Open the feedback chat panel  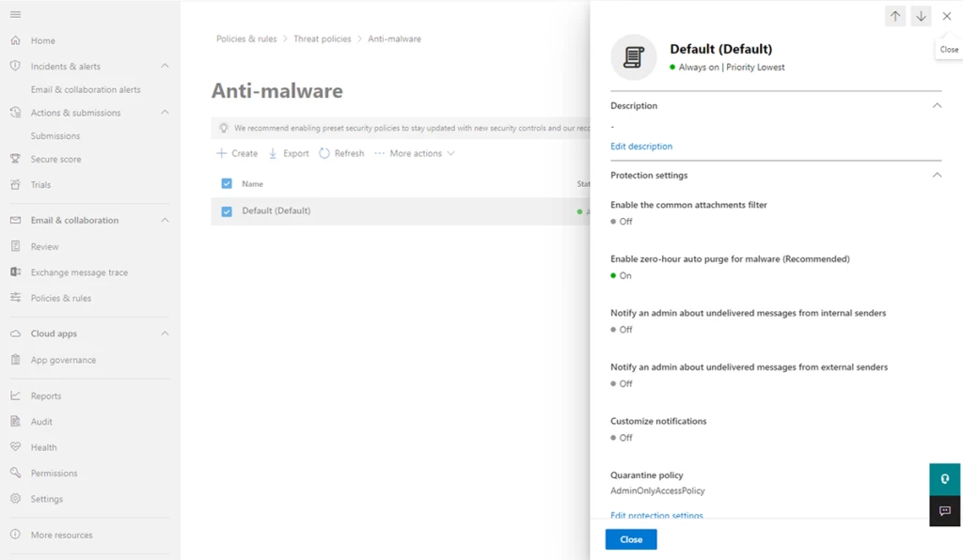[x=944, y=511]
